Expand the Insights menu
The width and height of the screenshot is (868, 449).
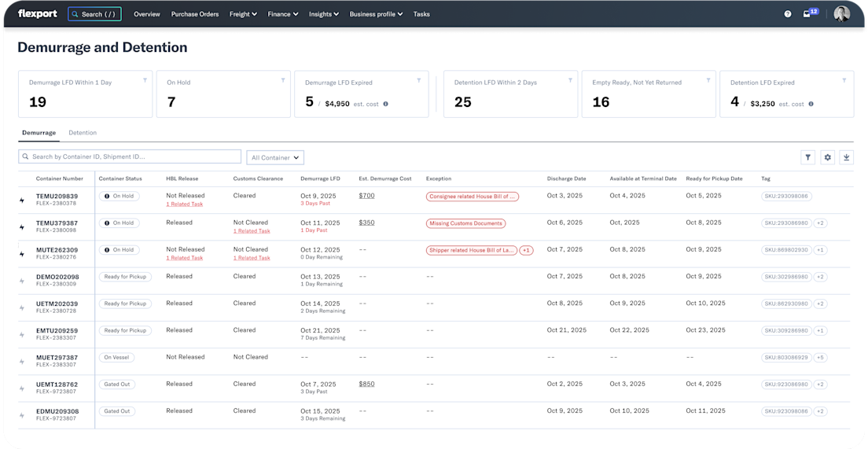[324, 14]
